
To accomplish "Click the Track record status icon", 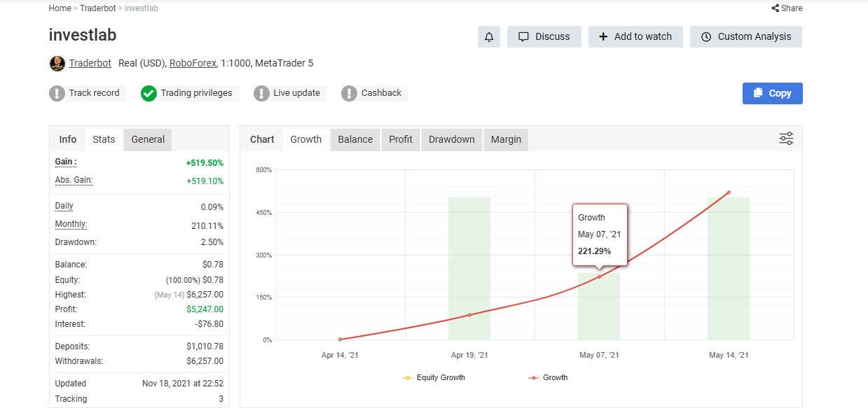I will [57, 93].
